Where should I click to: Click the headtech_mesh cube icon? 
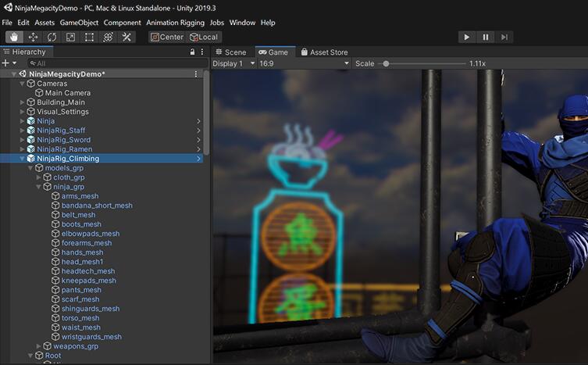[x=55, y=271]
